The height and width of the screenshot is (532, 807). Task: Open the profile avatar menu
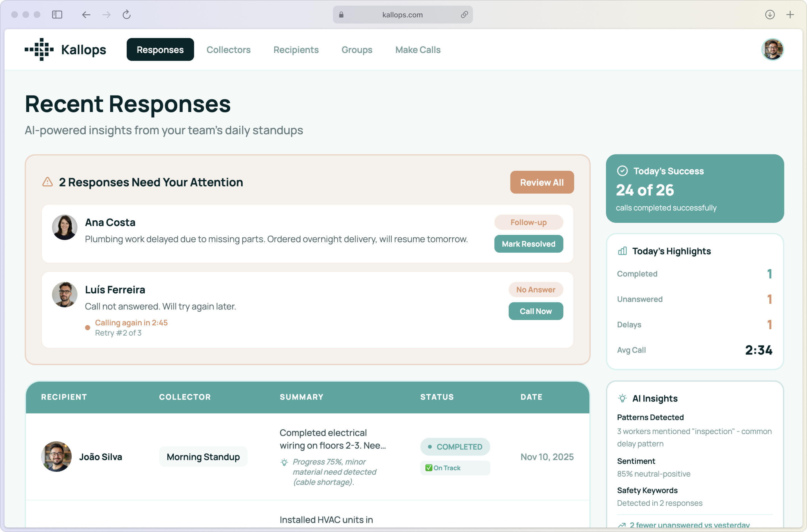pyautogui.click(x=772, y=49)
